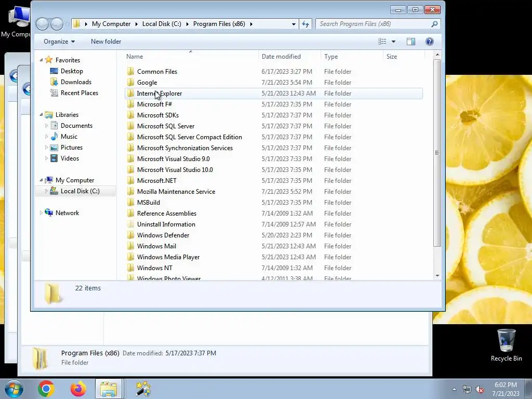Launch Google Chrome from the taskbar

pyautogui.click(x=46, y=389)
